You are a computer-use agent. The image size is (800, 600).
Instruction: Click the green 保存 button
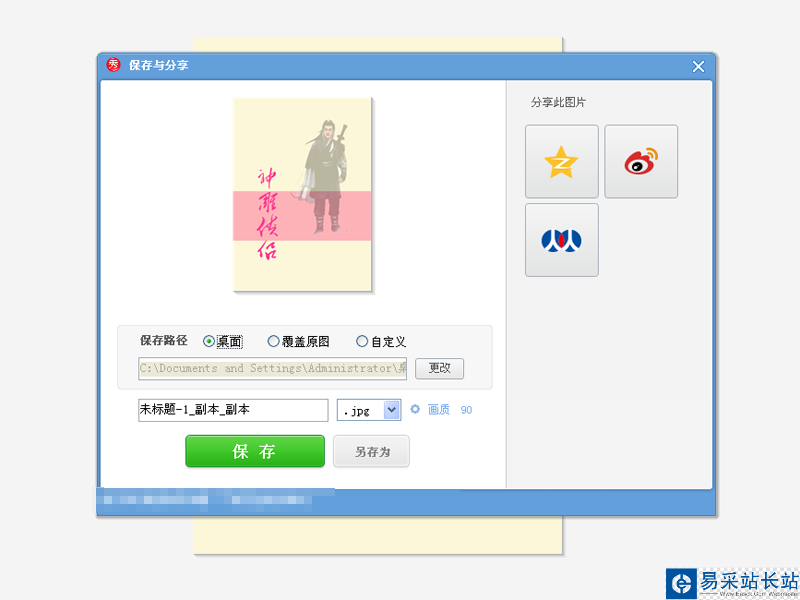[255, 451]
